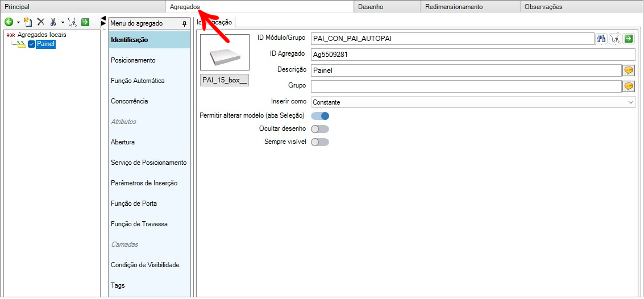
Task: Click the 3D panel preview thumbnail
Action: pyautogui.click(x=225, y=52)
